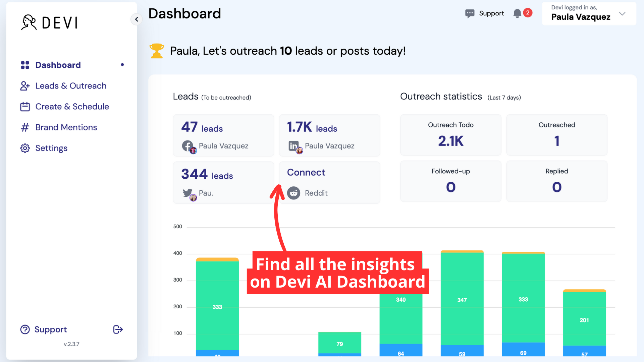Click the Facebook icon on the 47 leads card
644x362 pixels.
pyautogui.click(x=188, y=146)
